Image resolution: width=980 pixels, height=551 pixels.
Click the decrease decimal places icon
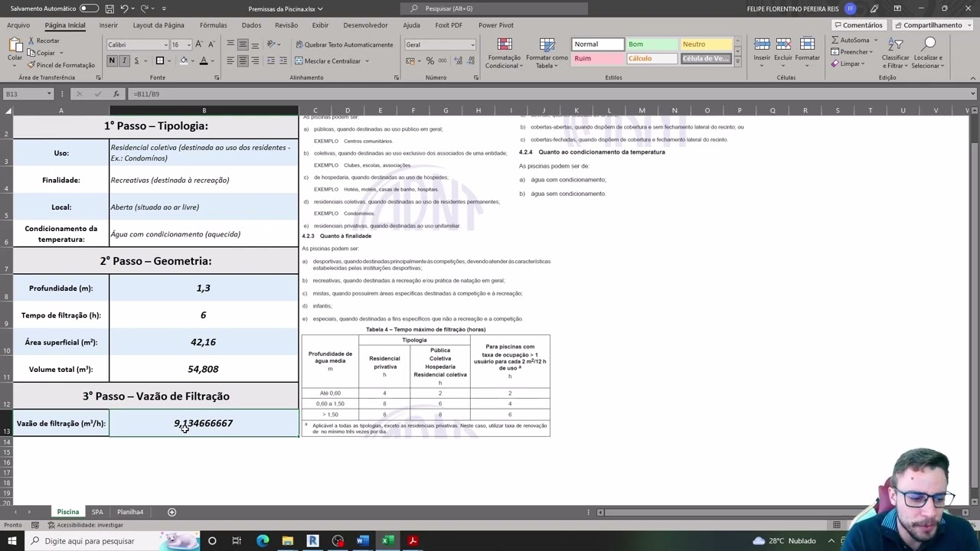tap(469, 61)
